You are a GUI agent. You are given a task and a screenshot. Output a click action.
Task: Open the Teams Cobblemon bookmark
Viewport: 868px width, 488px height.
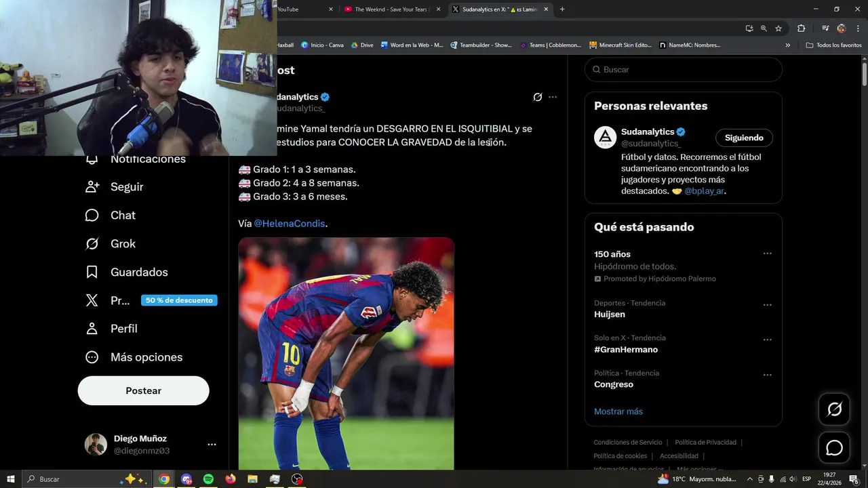pos(550,45)
